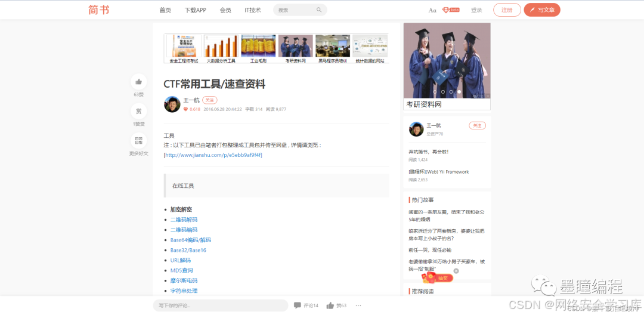Open the jianshu.com/p/e5ebb9af9f4f link

pos(213,155)
